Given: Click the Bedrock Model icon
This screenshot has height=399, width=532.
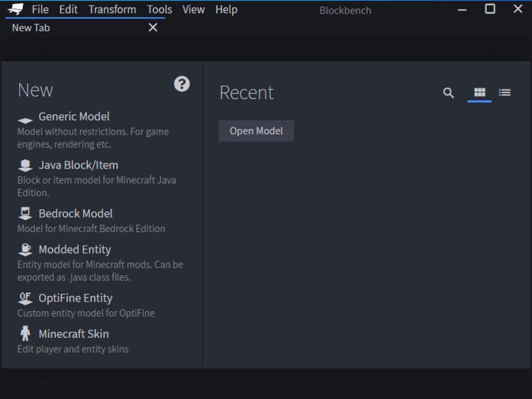Looking at the screenshot, I should (x=25, y=214).
